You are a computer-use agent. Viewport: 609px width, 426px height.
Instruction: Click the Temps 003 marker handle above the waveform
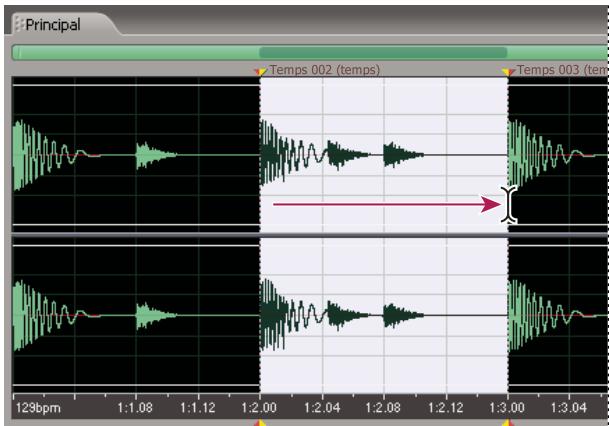click(508, 71)
